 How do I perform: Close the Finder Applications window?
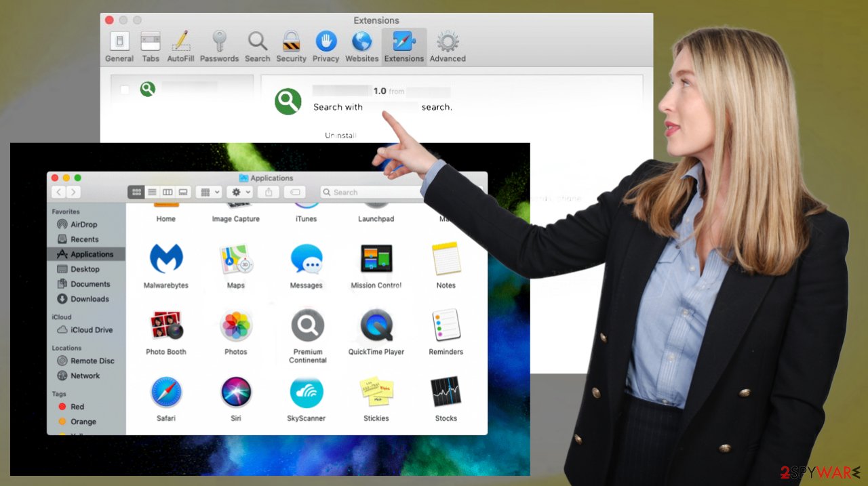55,178
